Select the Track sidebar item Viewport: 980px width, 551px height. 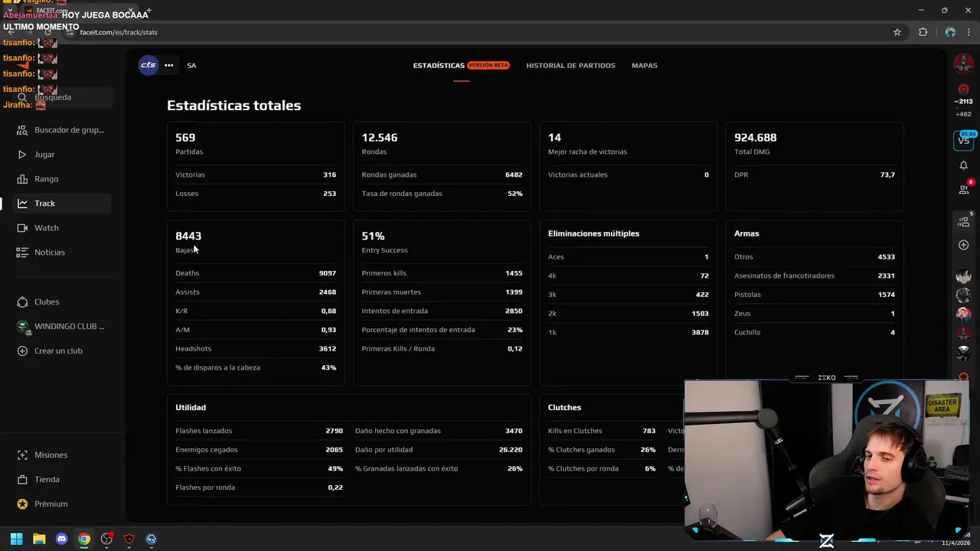(x=63, y=204)
